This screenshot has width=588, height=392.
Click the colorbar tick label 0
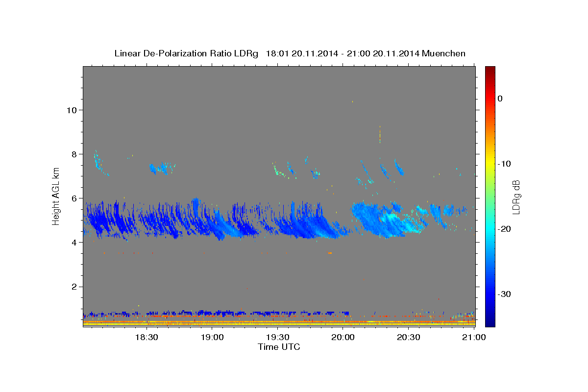pyautogui.click(x=500, y=98)
